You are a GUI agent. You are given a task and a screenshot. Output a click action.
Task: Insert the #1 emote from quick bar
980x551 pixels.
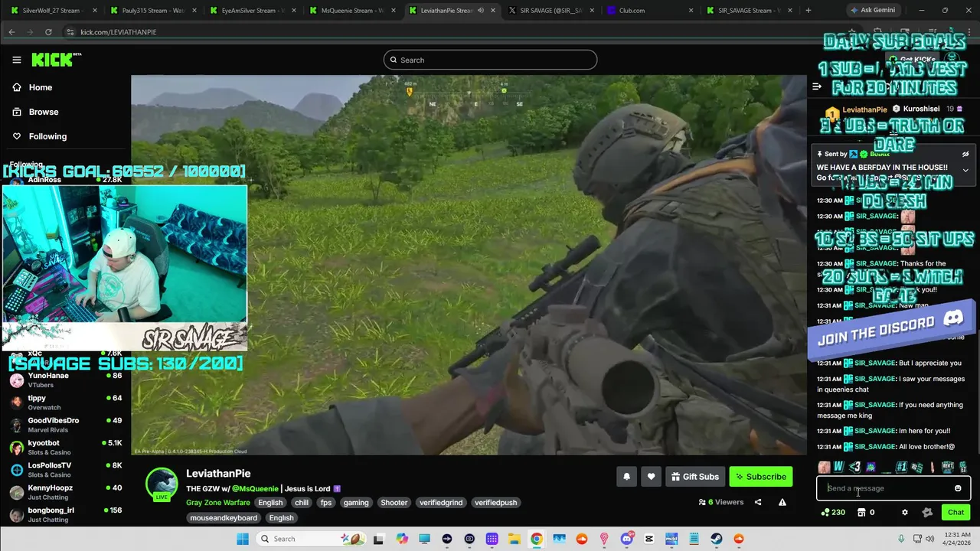point(901,467)
